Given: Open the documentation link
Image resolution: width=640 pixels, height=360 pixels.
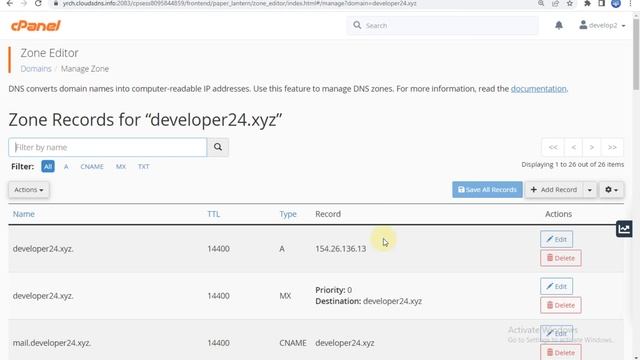Looking at the screenshot, I should 538,89.
